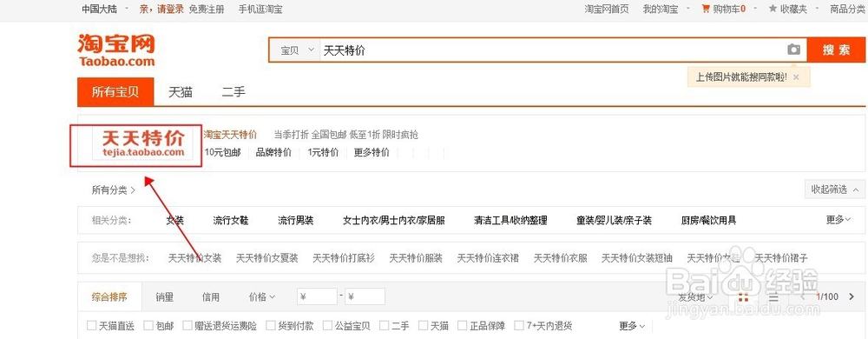Expand 更多 related categories
868x339 pixels.
coord(838,220)
